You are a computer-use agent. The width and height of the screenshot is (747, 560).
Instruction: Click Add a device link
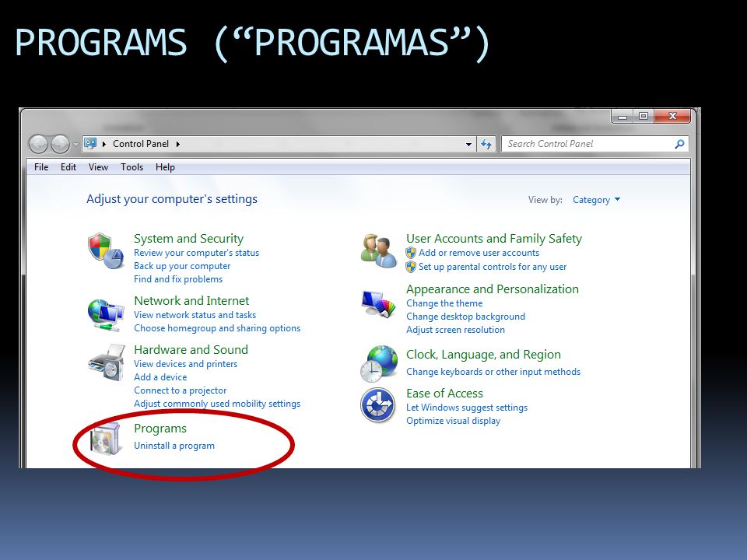pos(160,377)
